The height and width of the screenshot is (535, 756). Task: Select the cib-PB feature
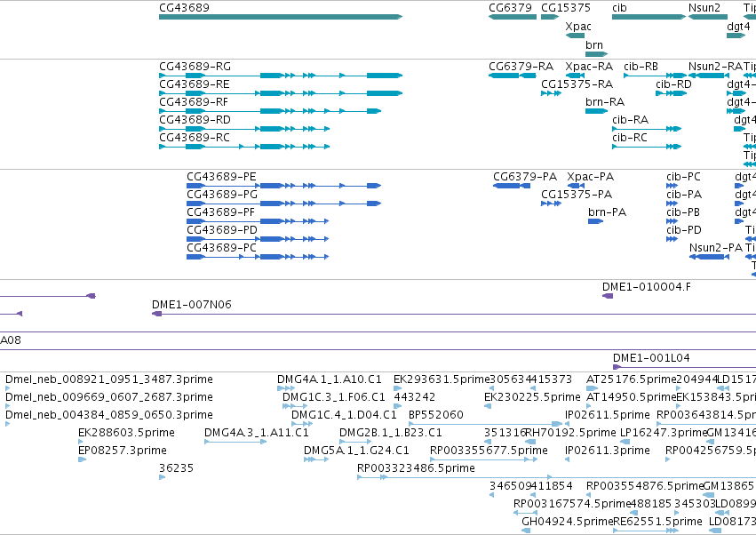coord(672,221)
